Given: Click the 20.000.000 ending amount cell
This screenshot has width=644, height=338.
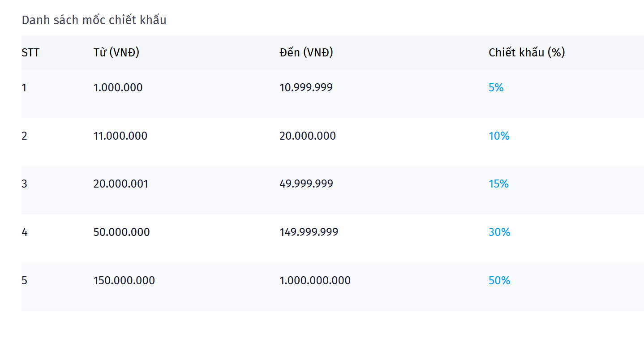Looking at the screenshot, I should point(307,136).
